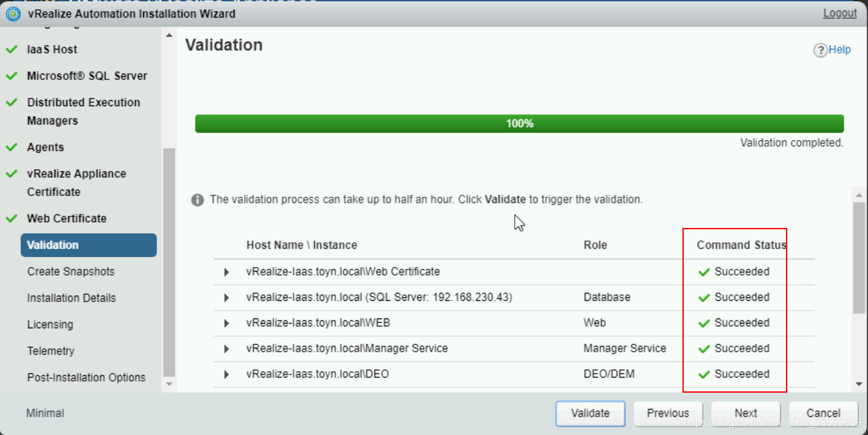This screenshot has width=868, height=435.
Task: Open Post-Installation Options step
Action: click(x=86, y=378)
